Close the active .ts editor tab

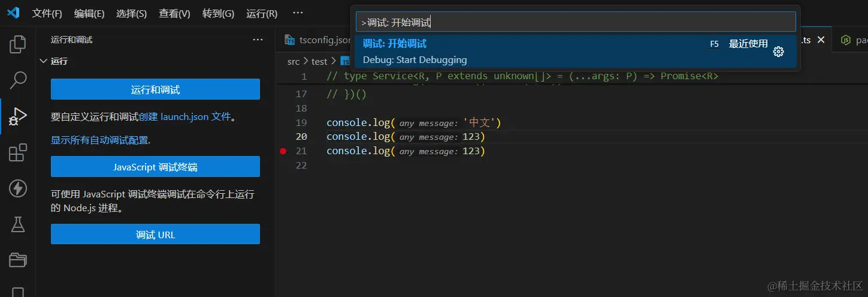coord(821,40)
